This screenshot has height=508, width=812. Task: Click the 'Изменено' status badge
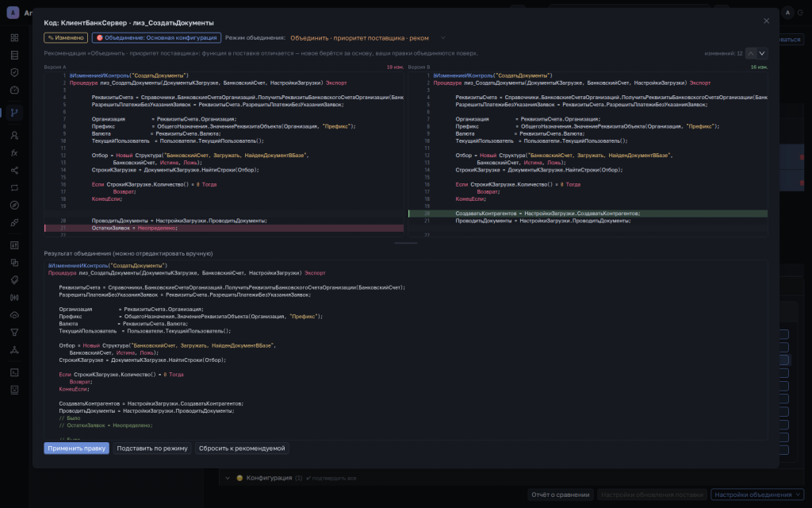point(66,38)
